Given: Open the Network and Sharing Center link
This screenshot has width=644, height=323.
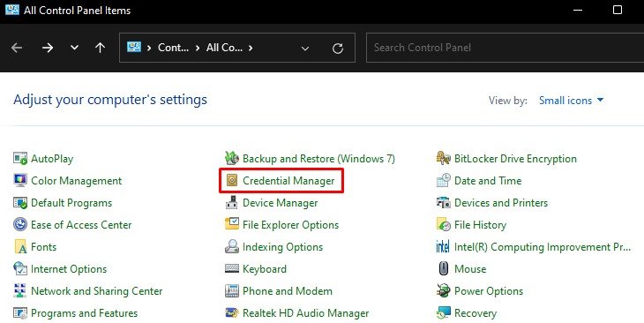Looking at the screenshot, I should click(x=96, y=291).
